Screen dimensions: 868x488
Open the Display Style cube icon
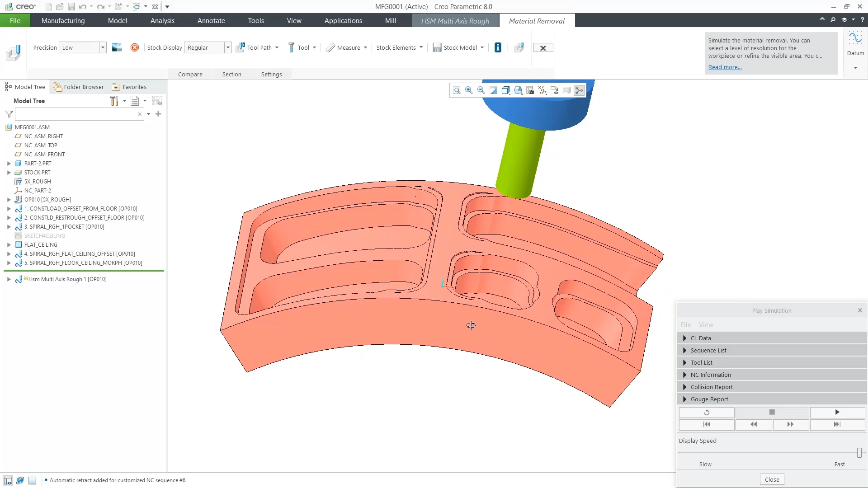(505, 90)
